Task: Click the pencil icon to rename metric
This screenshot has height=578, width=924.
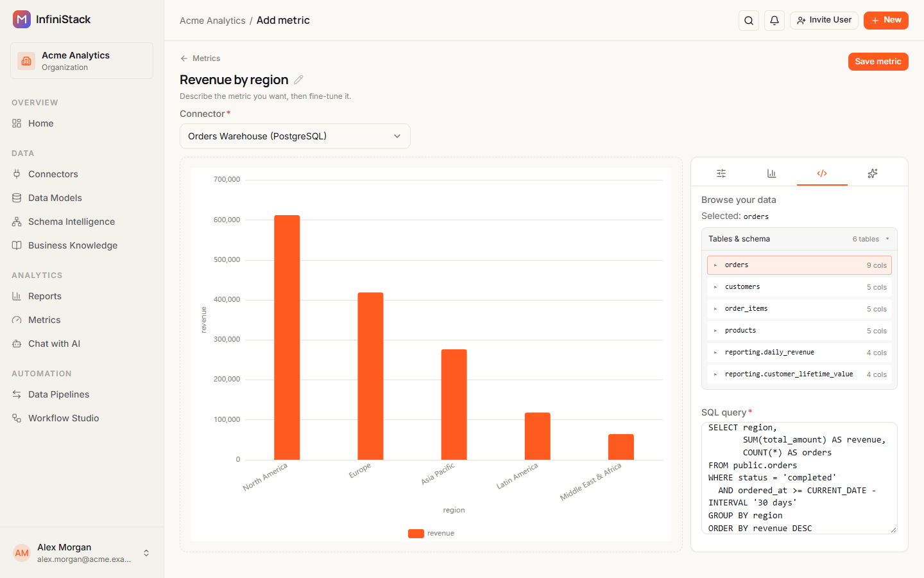Action: [x=298, y=80]
